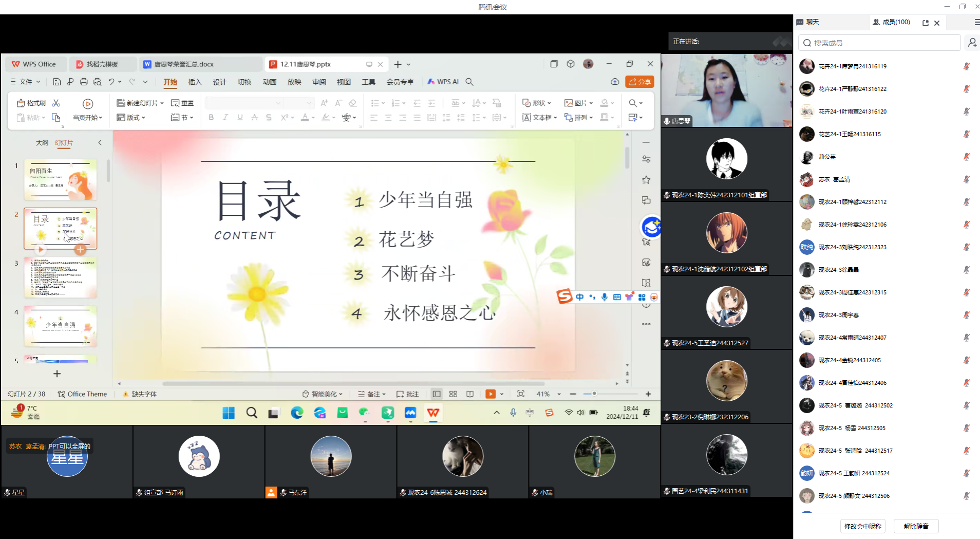Toggle normal view button in status bar

pos(437,394)
